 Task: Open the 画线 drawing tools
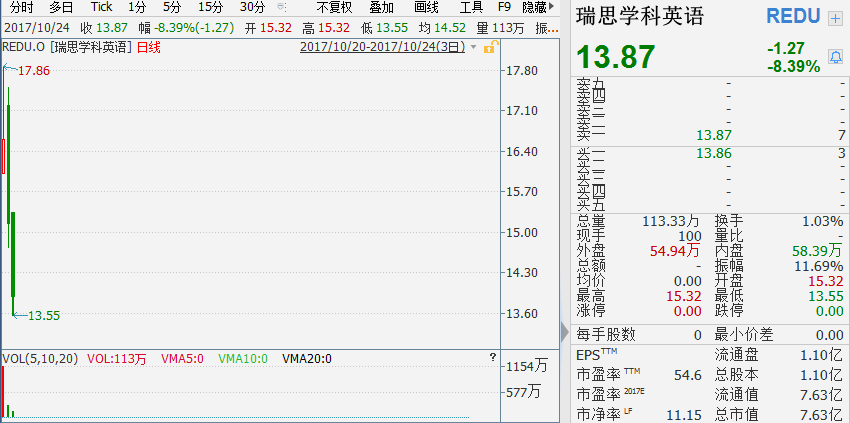pyautogui.click(x=426, y=7)
